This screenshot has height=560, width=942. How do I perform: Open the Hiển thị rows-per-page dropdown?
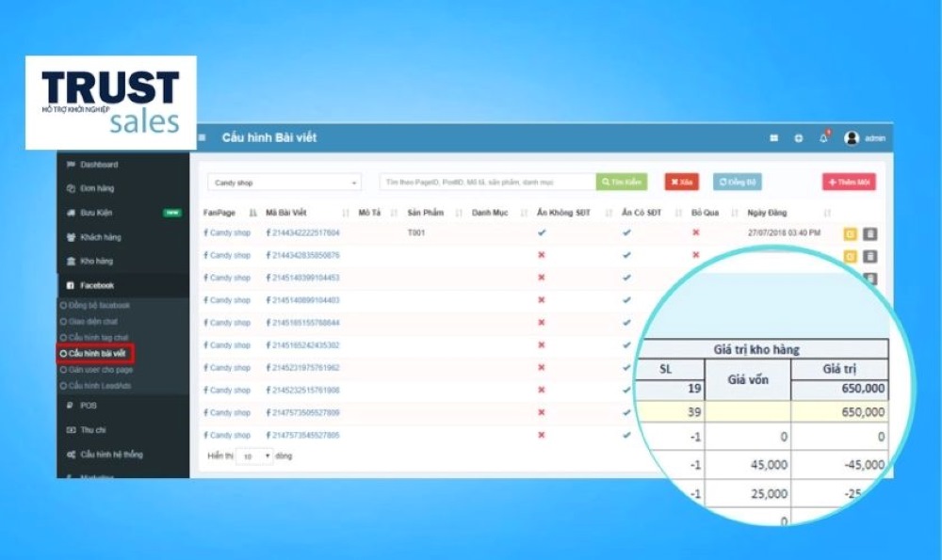253,456
